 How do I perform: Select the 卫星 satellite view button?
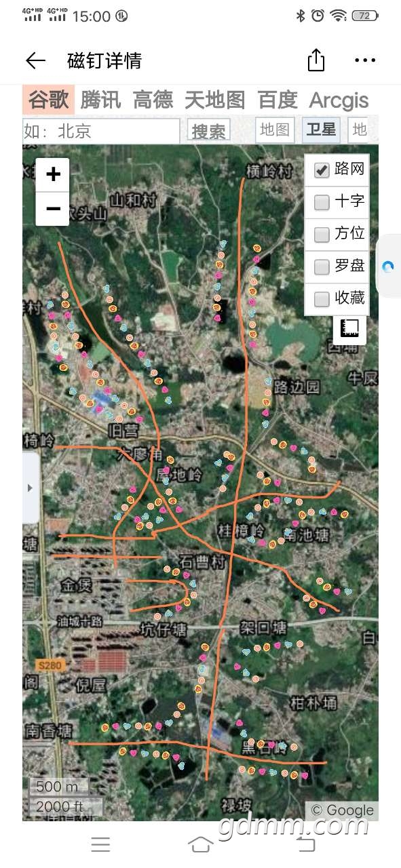point(321,130)
